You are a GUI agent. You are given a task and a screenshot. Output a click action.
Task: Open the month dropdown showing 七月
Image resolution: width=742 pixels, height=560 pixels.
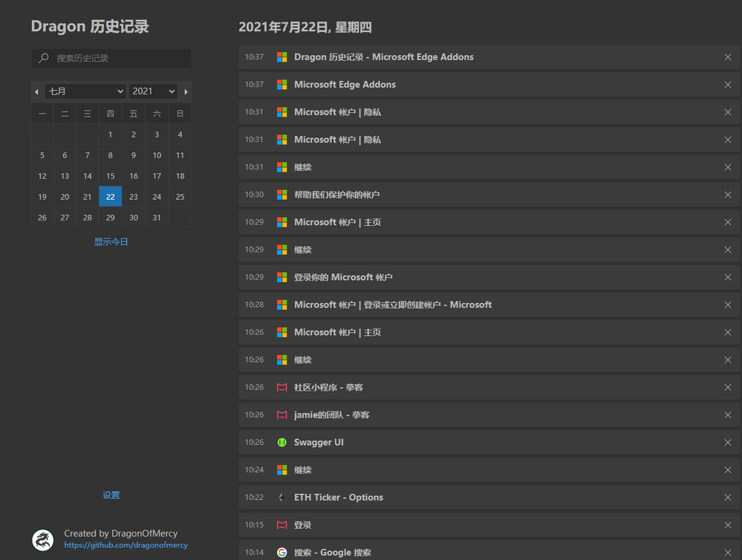(85, 91)
